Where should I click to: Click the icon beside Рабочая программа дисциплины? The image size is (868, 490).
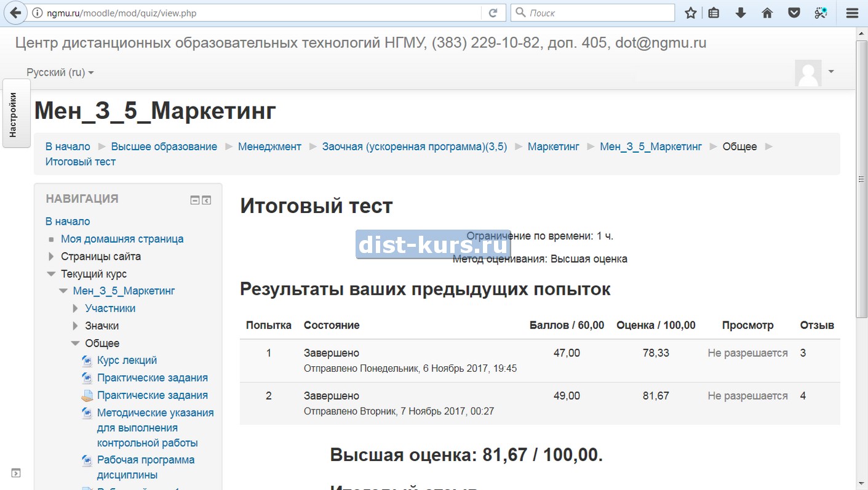[x=87, y=460]
